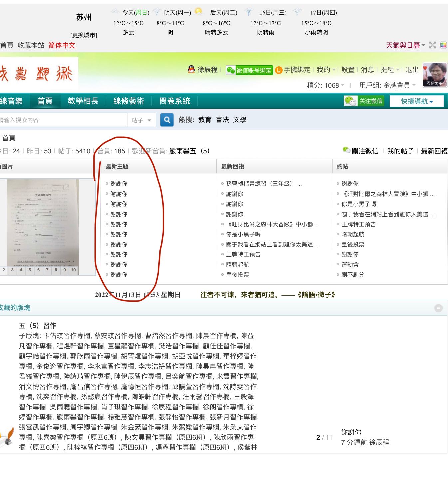This screenshot has width=448, height=492.
Task: Open the 帖子 search type dropdown
Action: [141, 120]
